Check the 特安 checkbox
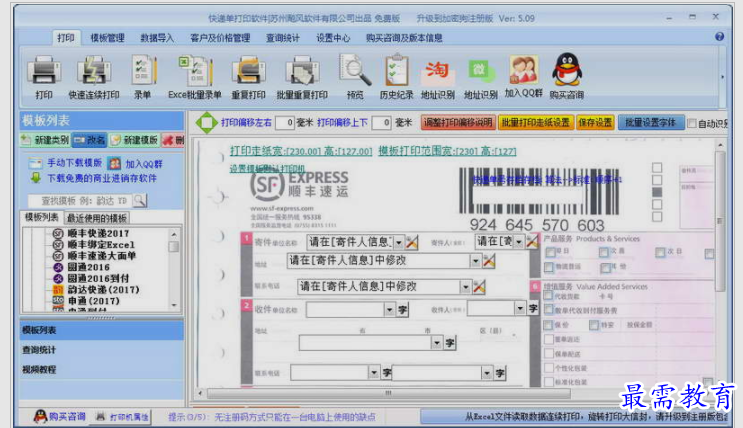Image resolution: width=743 pixels, height=428 pixels. (x=594, y=325)
